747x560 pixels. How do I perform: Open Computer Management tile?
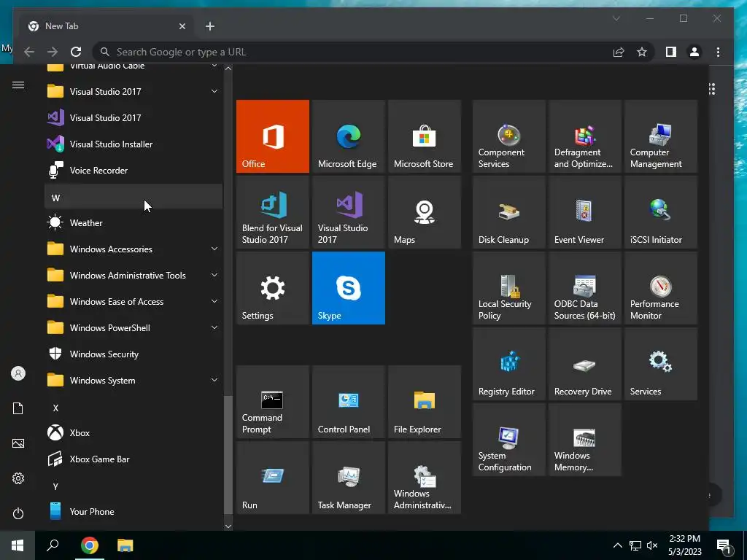661,136
